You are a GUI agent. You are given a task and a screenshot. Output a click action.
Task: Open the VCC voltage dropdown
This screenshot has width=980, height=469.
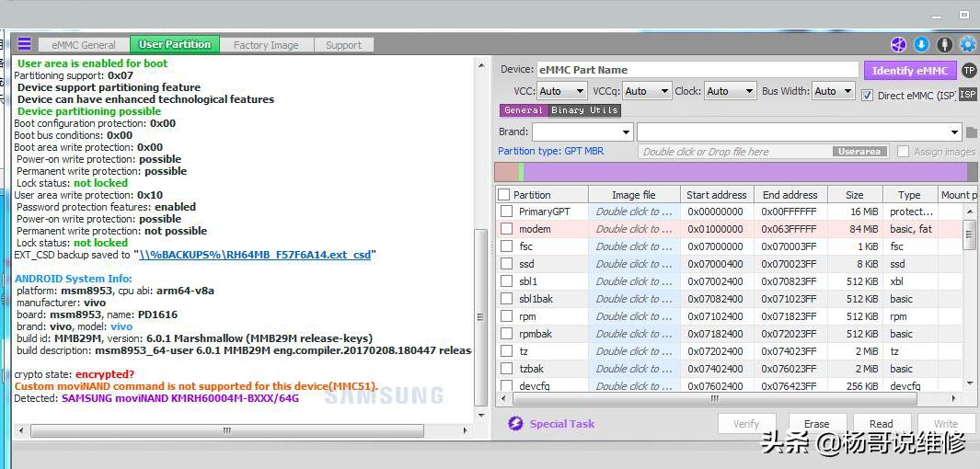tap(561, 91)
